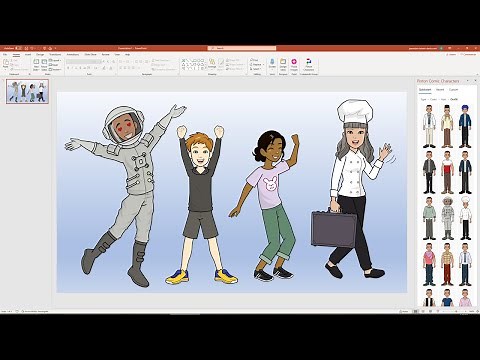Image resolution: width=480 pixels, height=360 pixels.
Task: Select the green sweater outfit character
Action: [x=429, y=218]
